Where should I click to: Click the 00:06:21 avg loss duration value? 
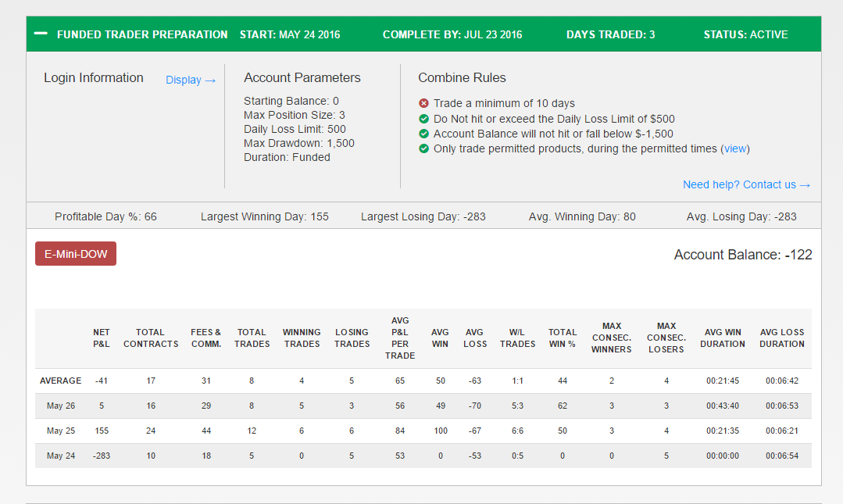click(x=782, y=431)
